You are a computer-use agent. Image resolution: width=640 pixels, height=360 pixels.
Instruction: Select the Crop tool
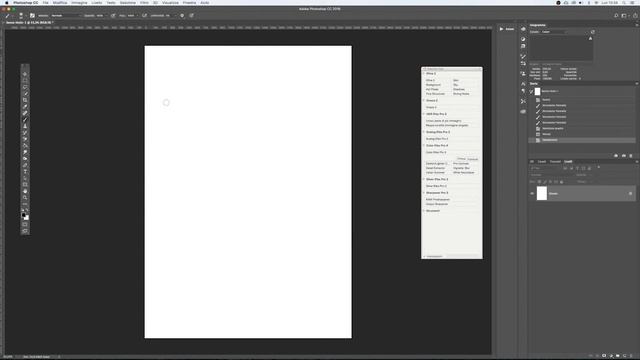(25, 100)
